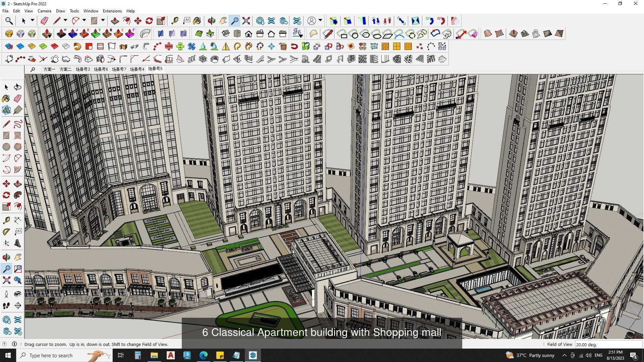Select the Line pencil tool in left toolbar

(x=6, y=124)
